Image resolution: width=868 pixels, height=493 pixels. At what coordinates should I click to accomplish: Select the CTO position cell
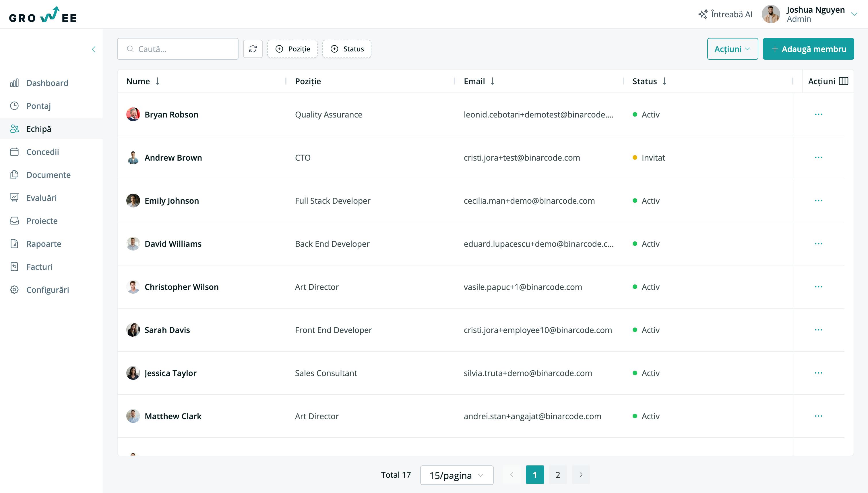pos(303,158)
